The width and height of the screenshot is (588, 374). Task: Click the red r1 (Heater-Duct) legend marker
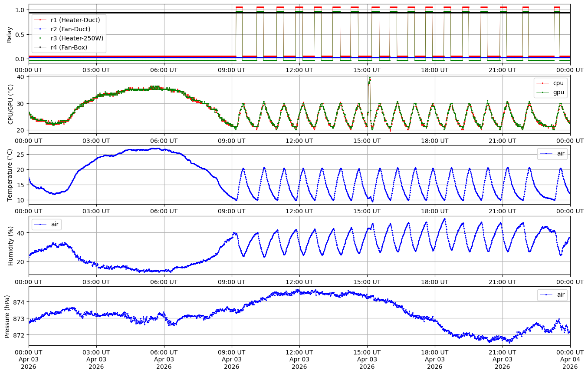tap(41, 20)
